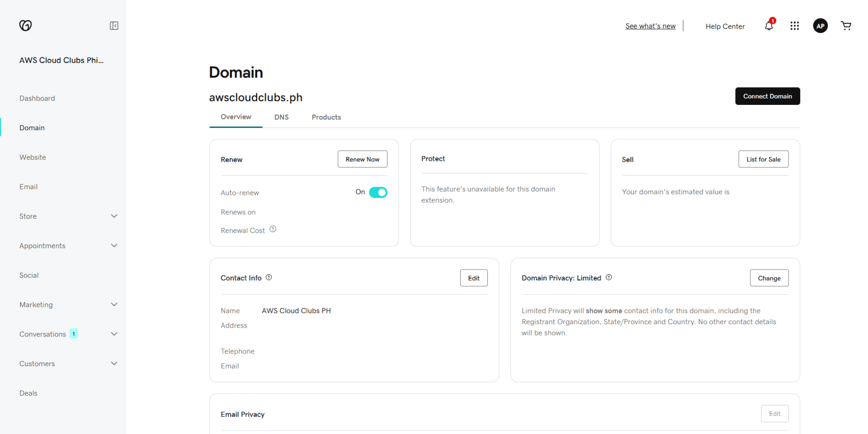The width and height of the screenshot is (868, 434).
Task: Show Renewal Cost help tooltip icon
Action: point(273,229)
